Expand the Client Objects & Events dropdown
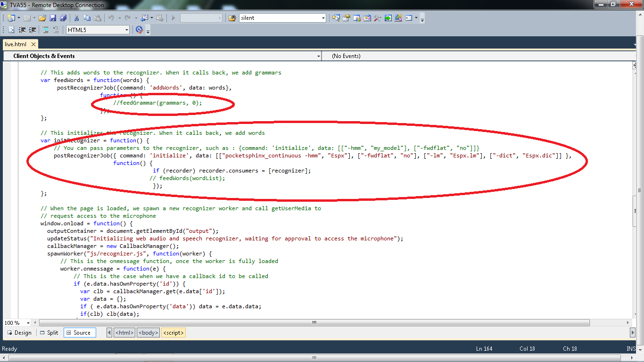Screen dimensions: 644x362 click(319, 56)
